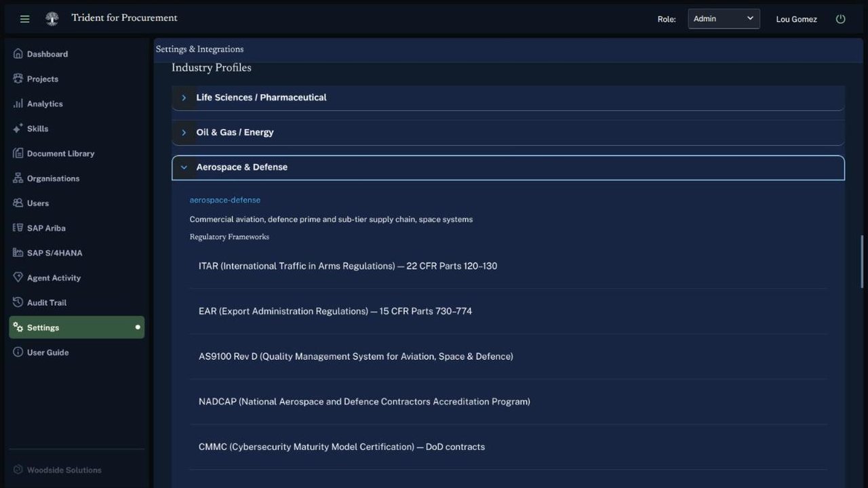Image resolution: width=868 pixels, height=488 pixels.
Task: Click the SAP S/4HANA factory icon
Action: [x=18, y=253]
